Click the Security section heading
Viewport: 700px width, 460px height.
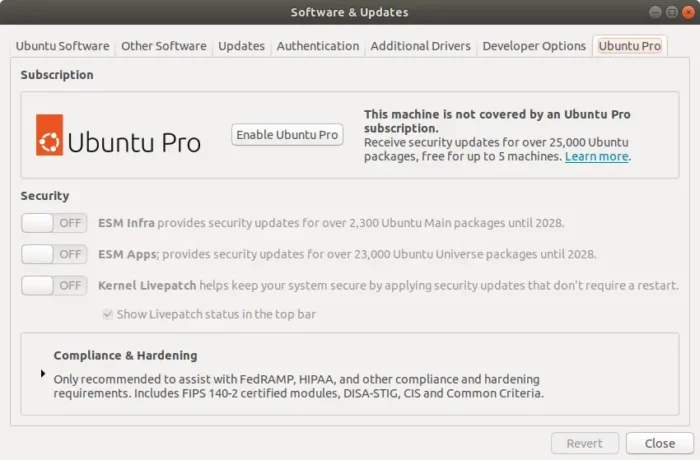(x=45, y=196)
